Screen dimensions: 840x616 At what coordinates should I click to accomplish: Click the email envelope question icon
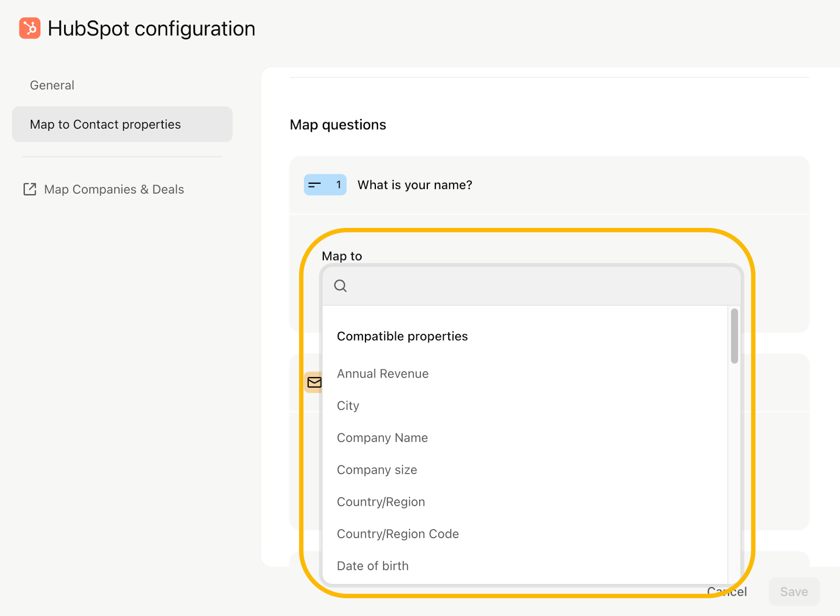click(x=314, y=382)
